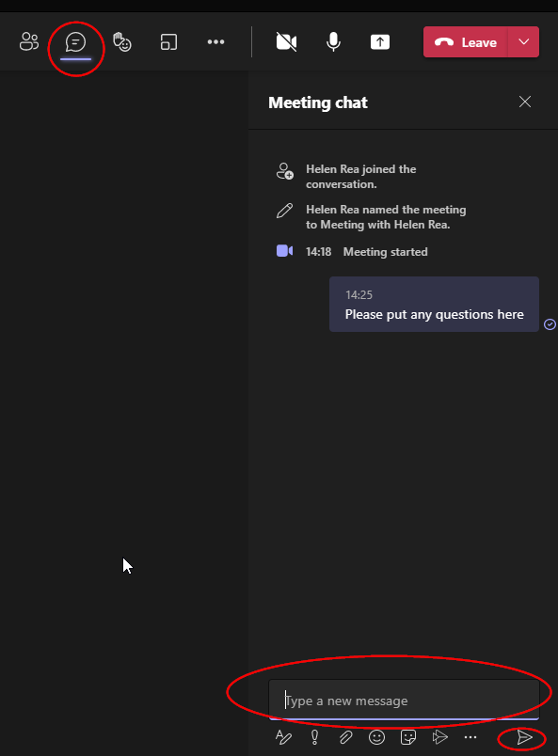Open the sticker picker

point(408,737)
